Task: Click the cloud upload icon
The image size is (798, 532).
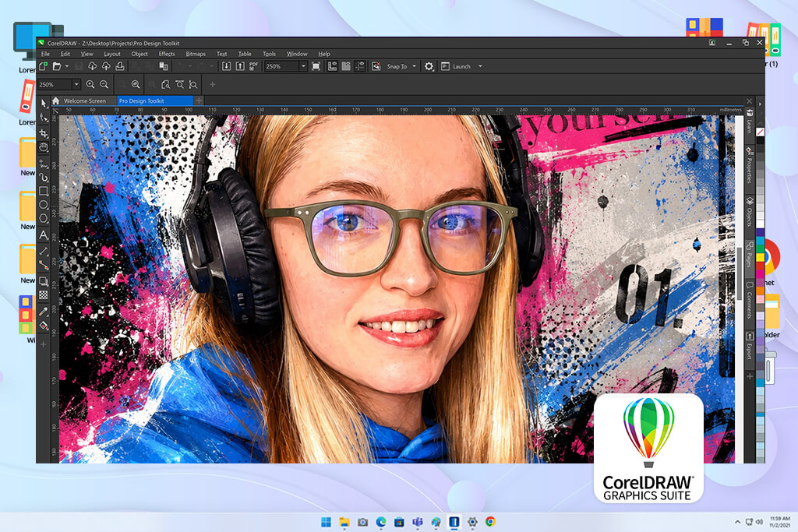Action: click(x=106, y=66)
